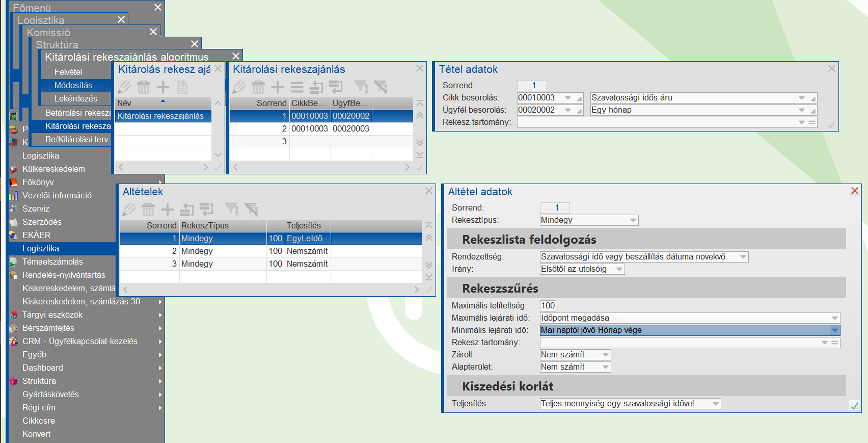868x443 pixels.
Task: Click the trash delete icon in Kitárolás rekesz ajá panel
Action: pyautogui.click(x=144, y=87)
